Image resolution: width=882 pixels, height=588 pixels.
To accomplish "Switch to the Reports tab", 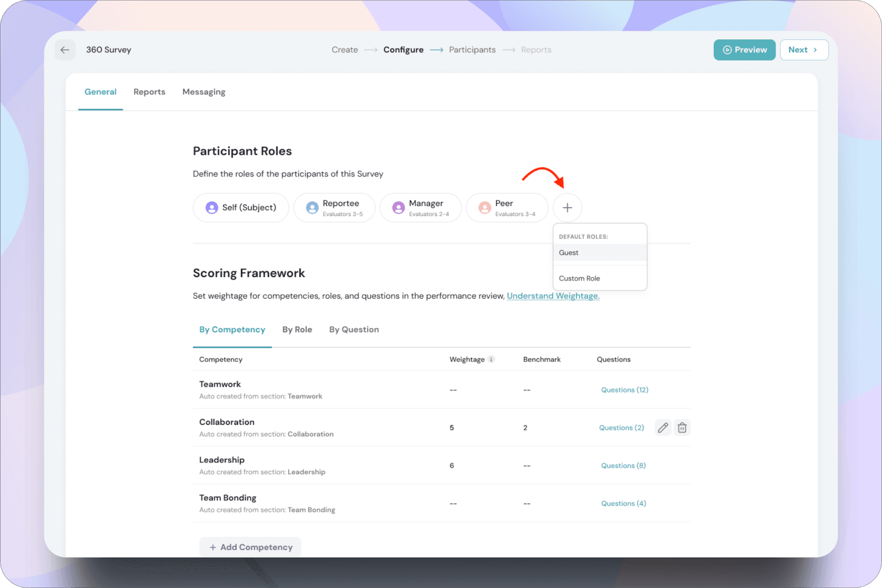I will tap(149, 92).
